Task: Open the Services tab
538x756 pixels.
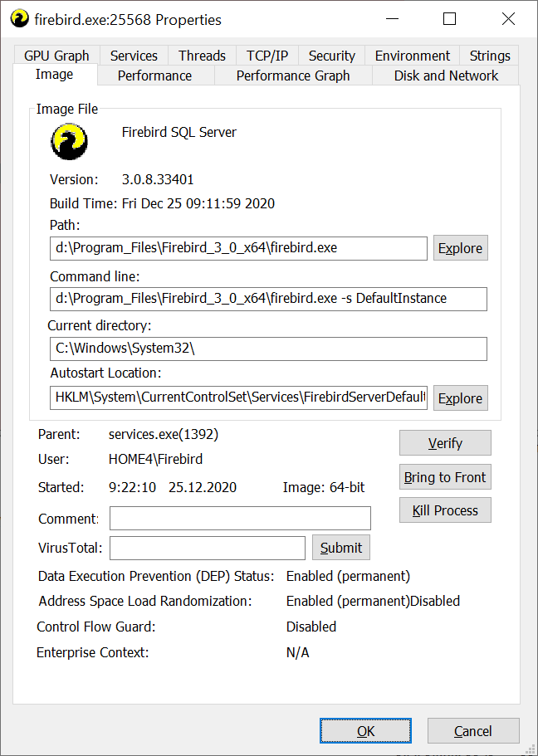Action: point(134,56)
